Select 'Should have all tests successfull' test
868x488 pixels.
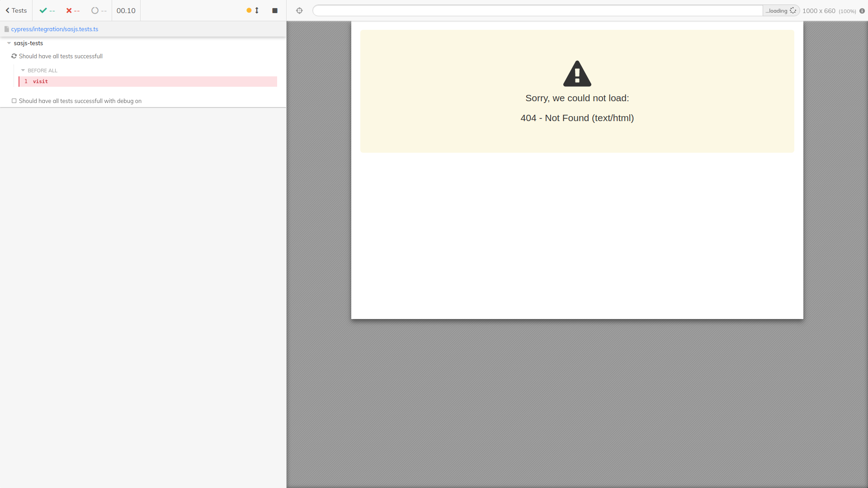[x=61, y=56]
